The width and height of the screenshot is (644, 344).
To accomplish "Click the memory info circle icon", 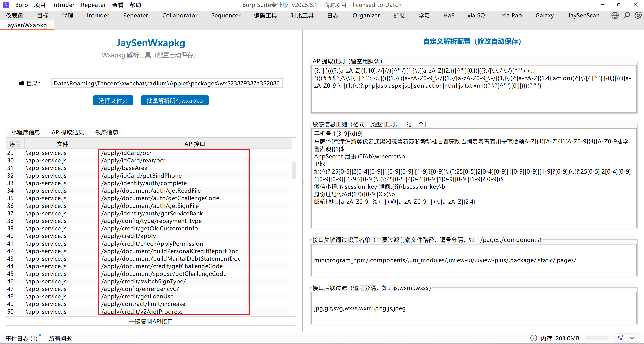I will [534, 338].
